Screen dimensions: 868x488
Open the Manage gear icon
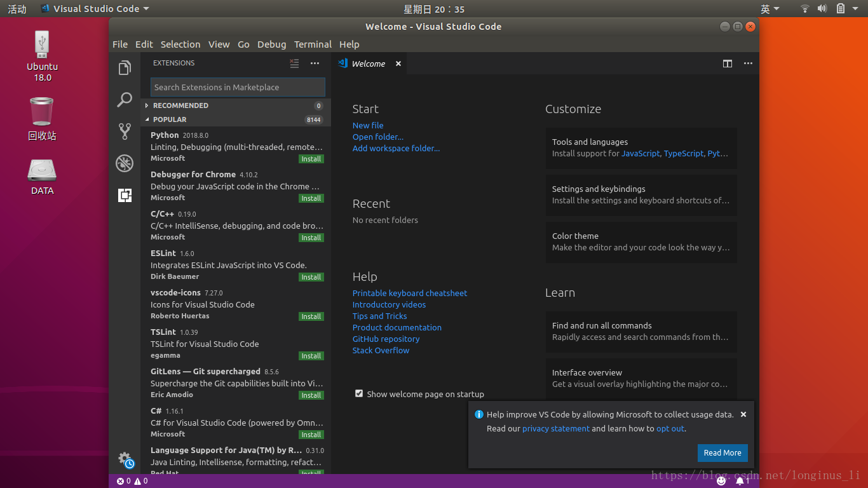coord(125,459)
